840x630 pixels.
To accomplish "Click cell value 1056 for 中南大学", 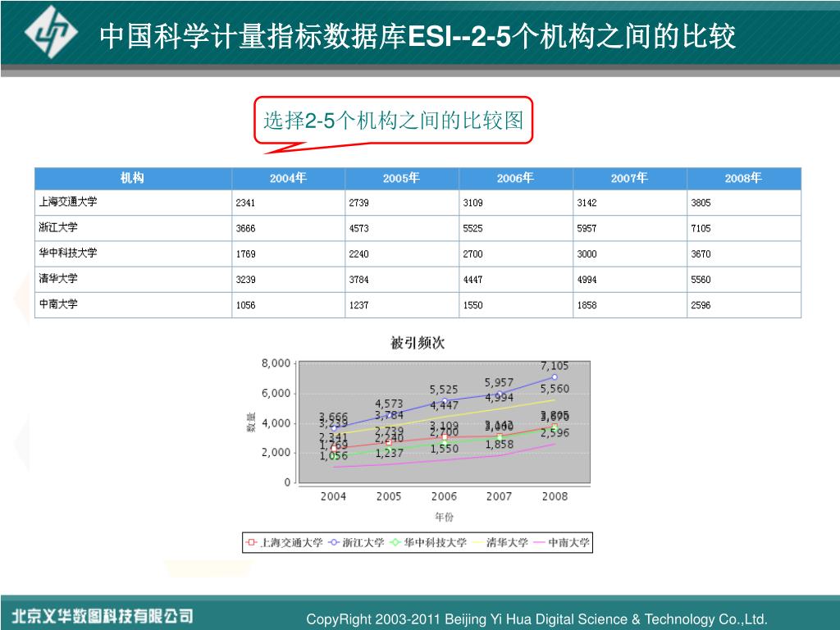I will coord(245,305).
